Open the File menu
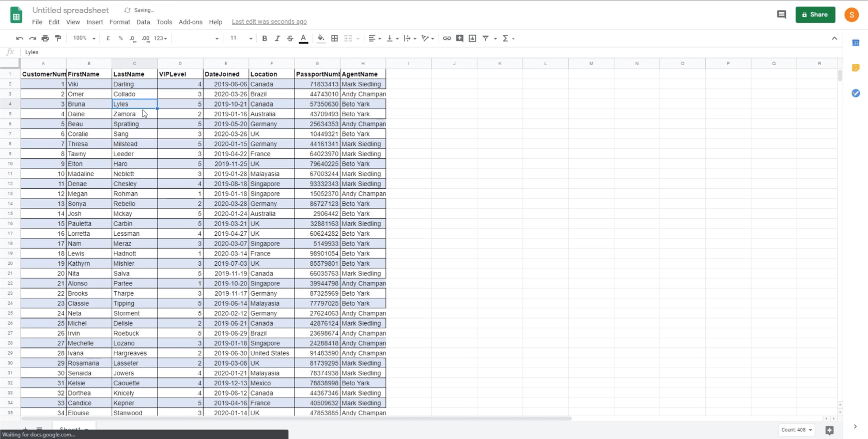Screen dimensions: 868x439 37,22
